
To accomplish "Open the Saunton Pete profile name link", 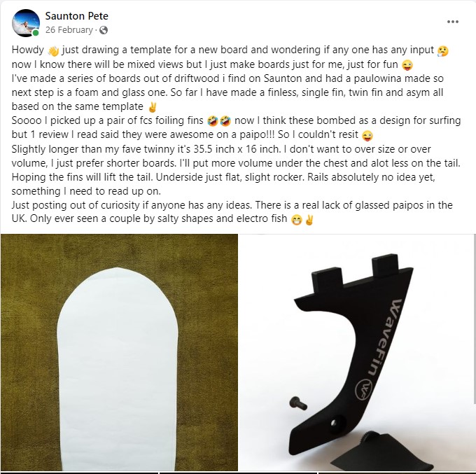I will coord(76,16).
